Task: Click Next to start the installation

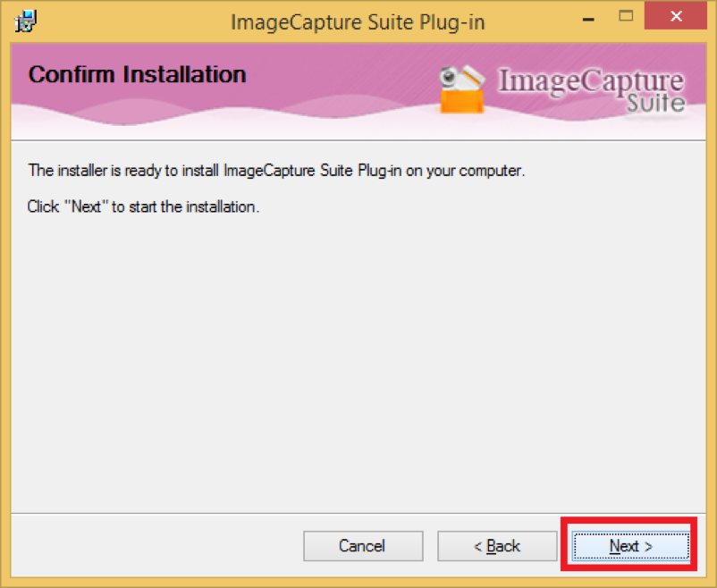Action: [x=631, y=546]
